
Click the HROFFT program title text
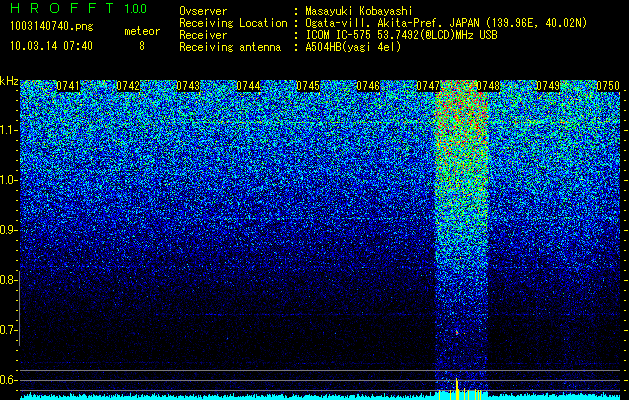click(62, 8)
